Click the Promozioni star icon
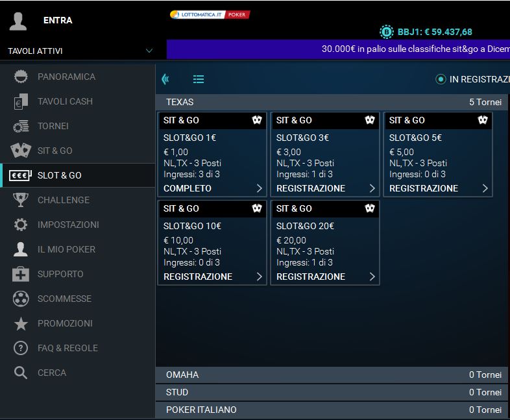This screenshot has width=510, height=420. [21, 323]
